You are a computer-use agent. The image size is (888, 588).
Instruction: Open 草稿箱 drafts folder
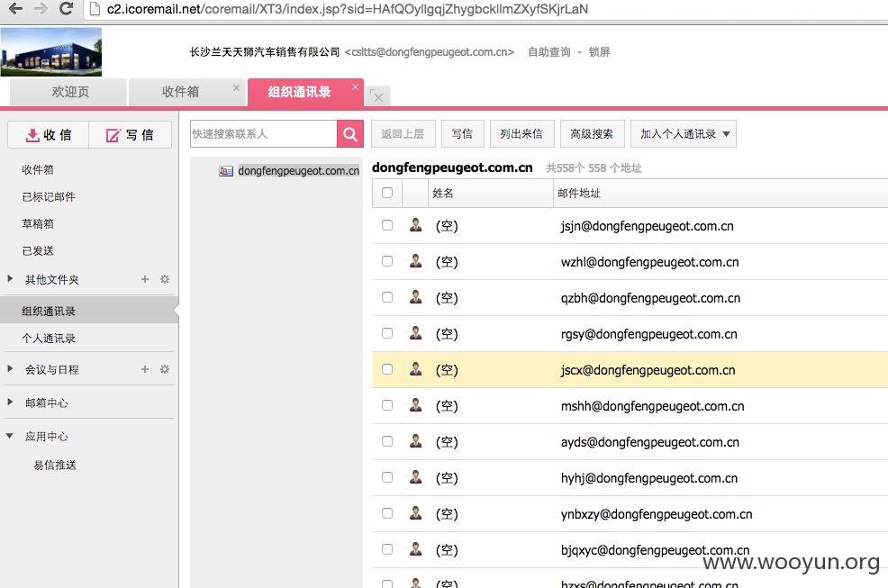point(38,223)
